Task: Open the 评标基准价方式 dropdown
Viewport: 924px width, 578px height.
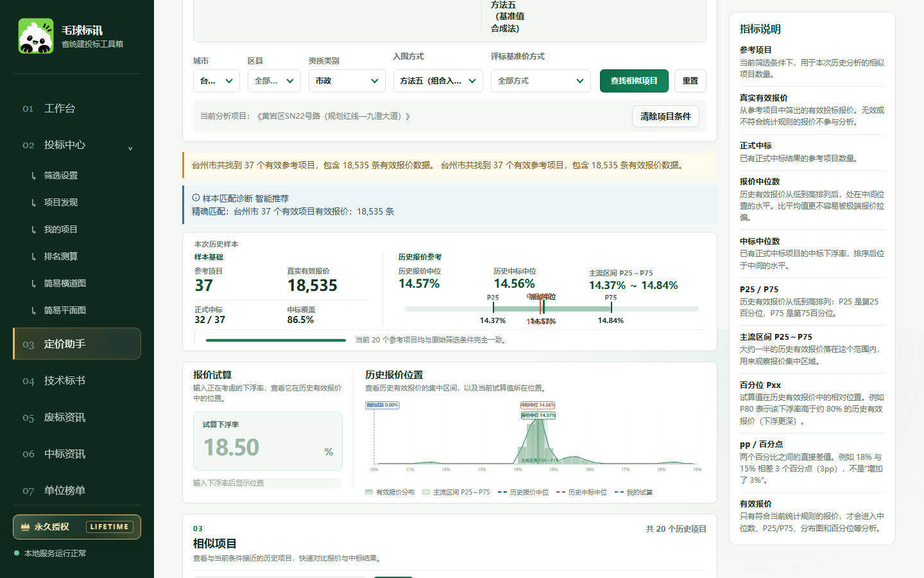Action: pyautogui.click(x=541, y=81)
